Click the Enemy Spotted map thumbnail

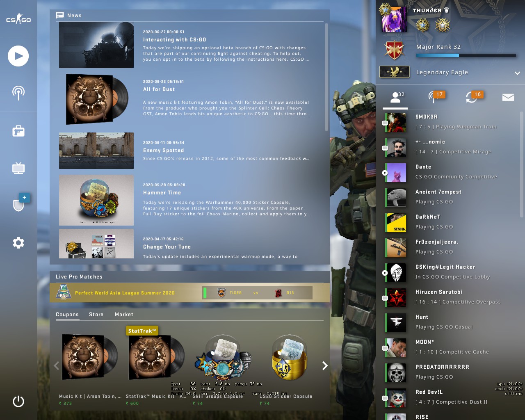pos(96,151)
